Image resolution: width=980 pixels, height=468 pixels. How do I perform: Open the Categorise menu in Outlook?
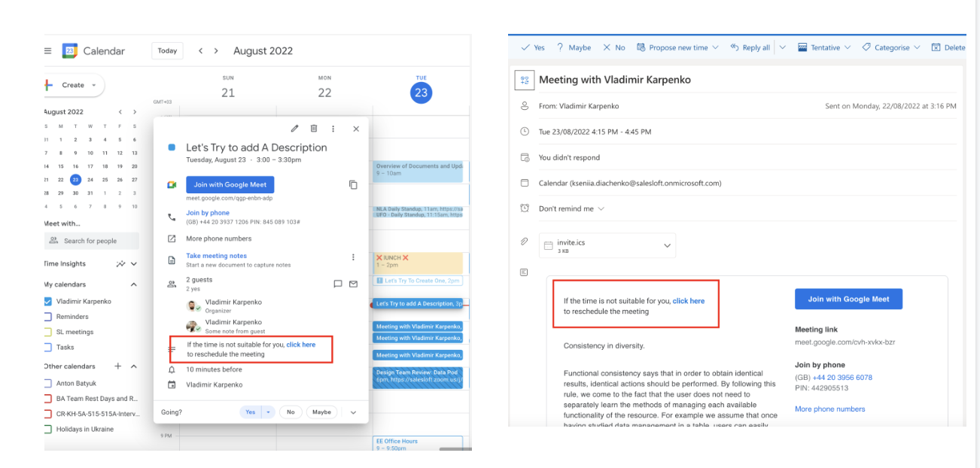point(891,47)
